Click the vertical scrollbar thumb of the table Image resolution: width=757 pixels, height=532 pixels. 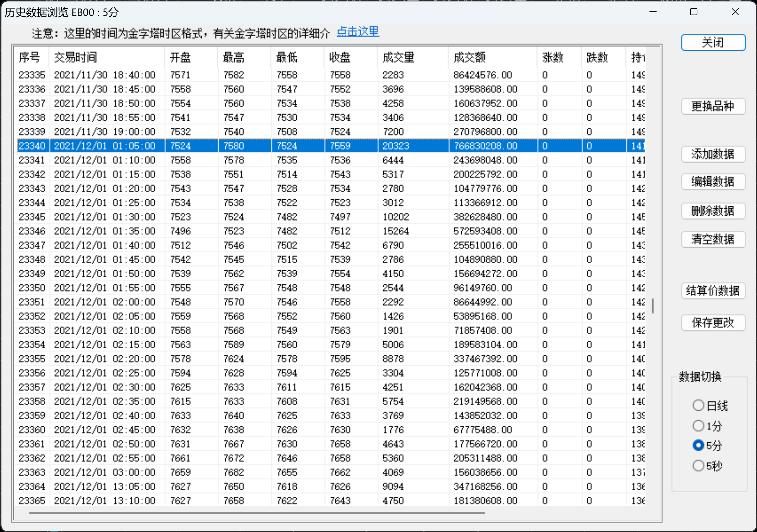[653, 305]
